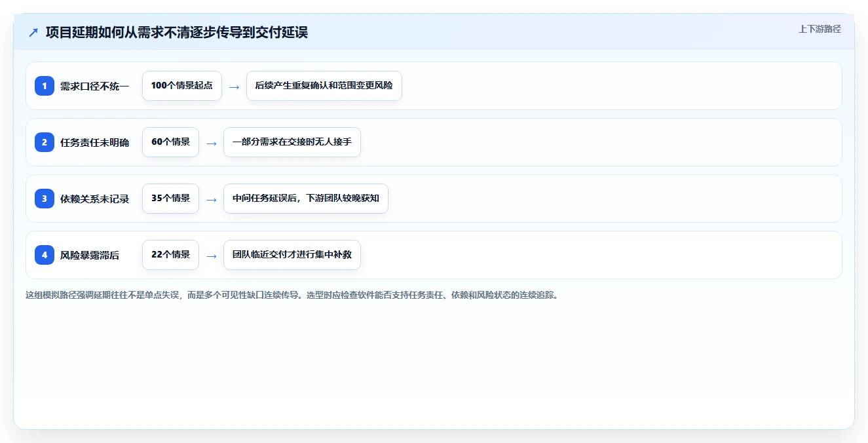Click the 后续产生重复确认和范围变更风险 box
Image resolution: width=868 pixels, height=443 pixels.
[x=324, y=86]
